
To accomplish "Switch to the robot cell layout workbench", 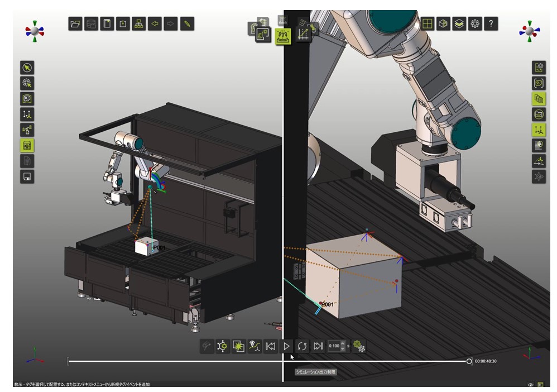I will [263, 35].
